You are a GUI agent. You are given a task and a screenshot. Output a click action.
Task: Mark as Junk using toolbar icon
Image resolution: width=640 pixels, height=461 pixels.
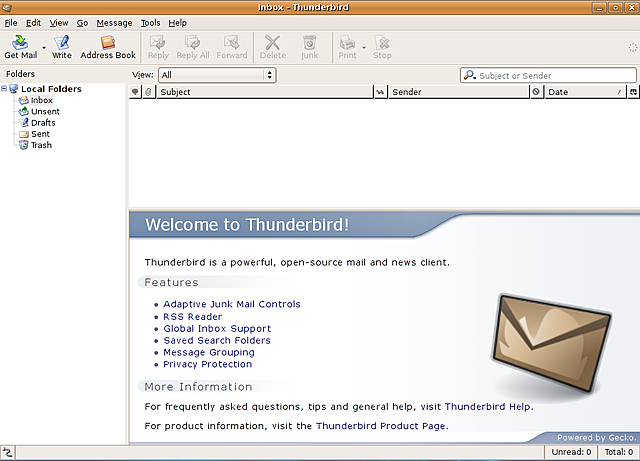(309, 47)
